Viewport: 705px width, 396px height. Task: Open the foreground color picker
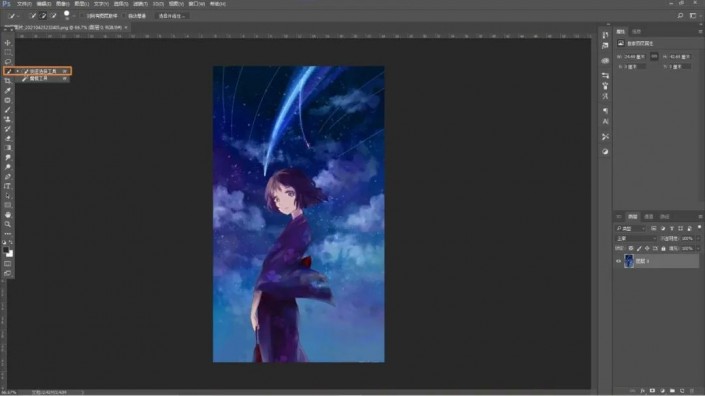pyautogui.click(x=6, y=249)
